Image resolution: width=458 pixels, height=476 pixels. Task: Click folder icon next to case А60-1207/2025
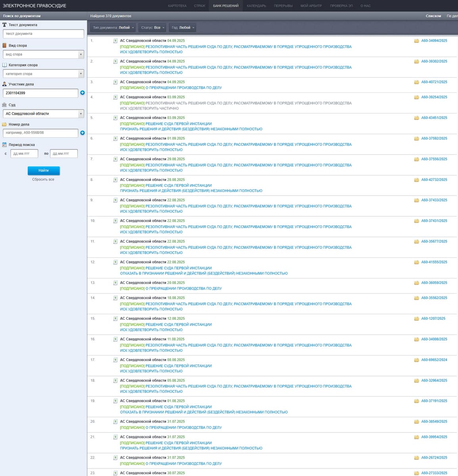point(416,319)
